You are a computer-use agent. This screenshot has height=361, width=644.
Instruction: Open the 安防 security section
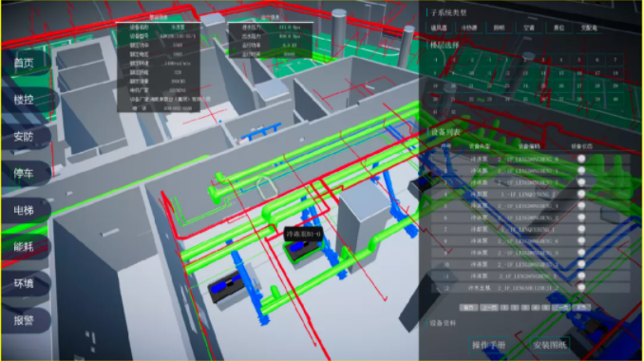(25, 137)
